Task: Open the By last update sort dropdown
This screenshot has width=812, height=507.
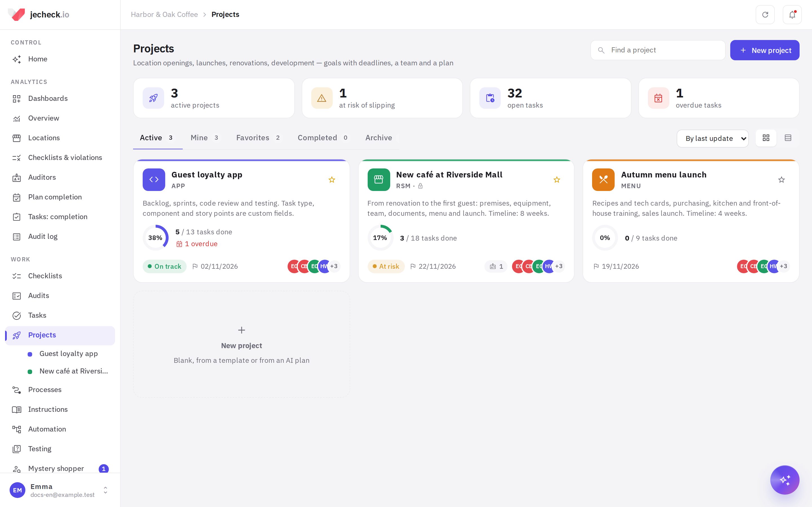Action: coord(713,139)
